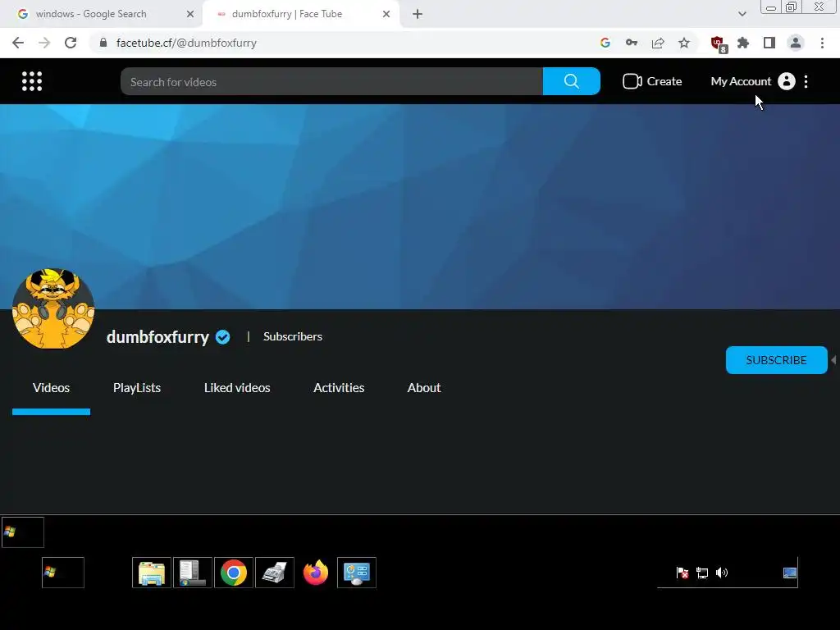Open the uBlock Origin extension icon

pos(718,43)
